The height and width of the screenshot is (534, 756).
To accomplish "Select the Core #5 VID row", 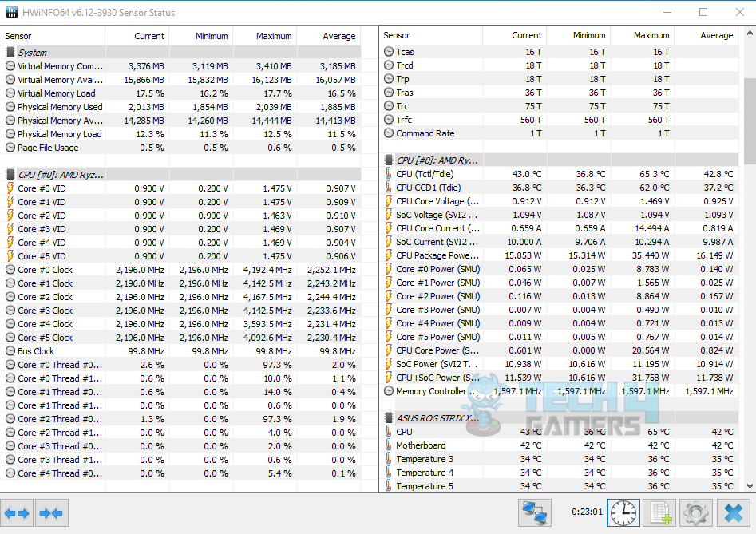I will 180,256.
